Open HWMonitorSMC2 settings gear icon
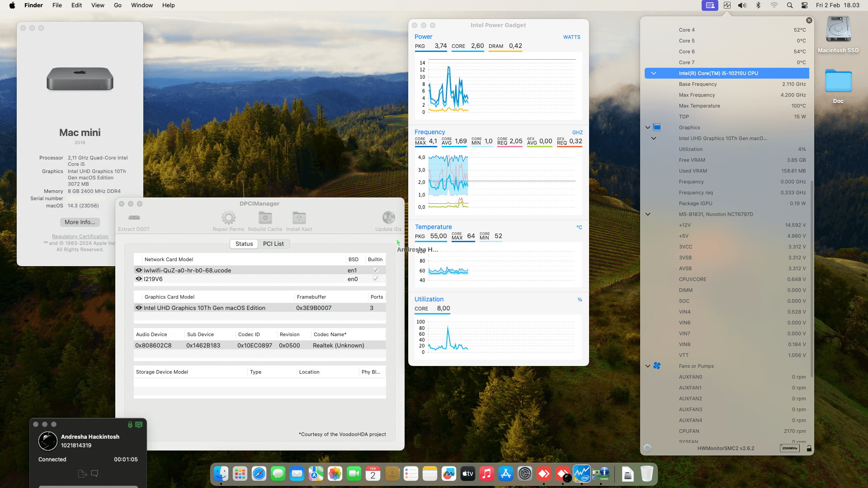Screen dimensions: 868x488 coord(647,448)
